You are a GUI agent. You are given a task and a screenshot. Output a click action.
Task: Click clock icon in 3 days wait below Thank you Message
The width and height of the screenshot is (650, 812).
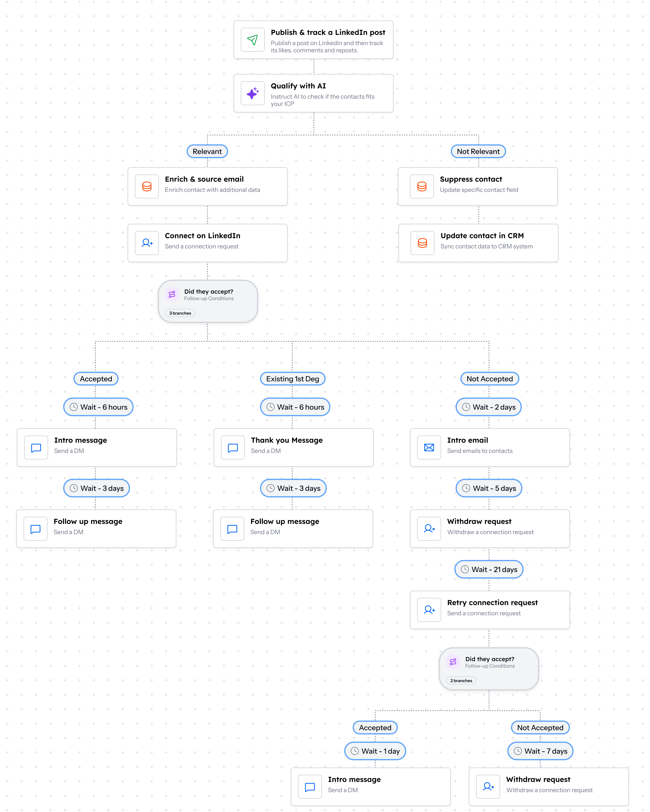point(271,488)
